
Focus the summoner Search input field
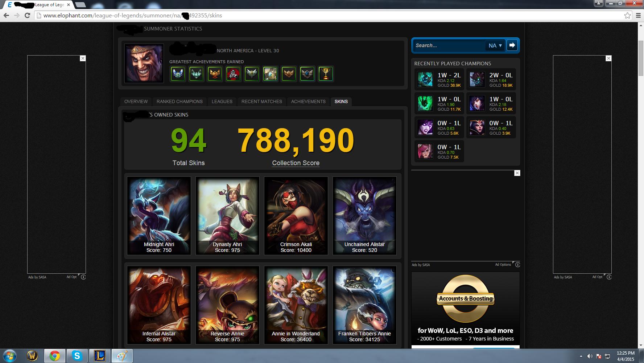coord(449,45)
